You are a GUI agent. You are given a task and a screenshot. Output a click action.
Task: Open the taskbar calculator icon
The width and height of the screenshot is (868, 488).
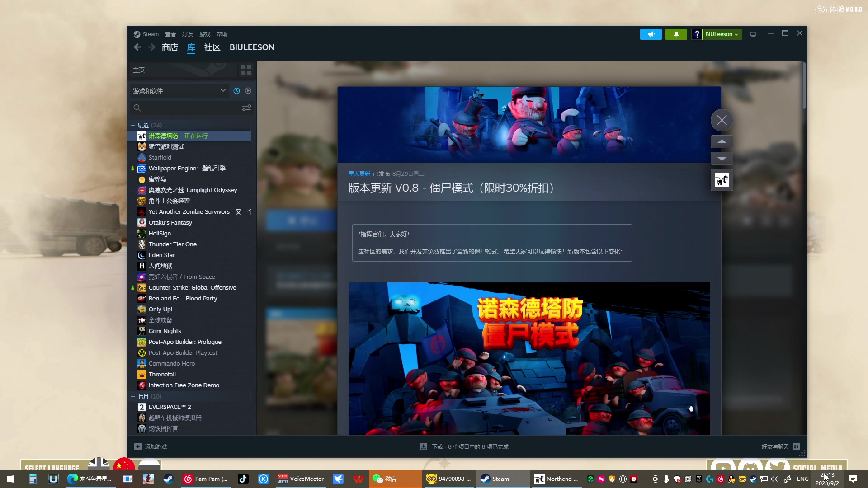(33, 479)
